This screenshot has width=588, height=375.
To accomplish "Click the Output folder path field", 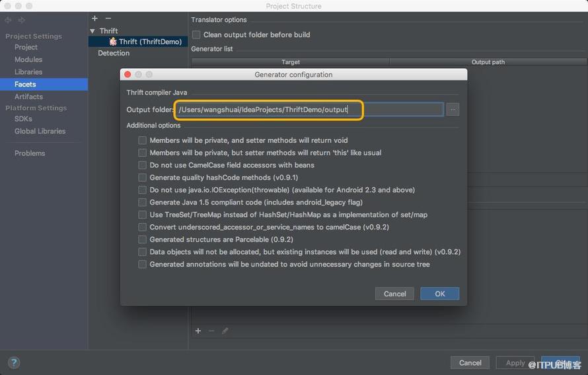I will pos(310,110).
